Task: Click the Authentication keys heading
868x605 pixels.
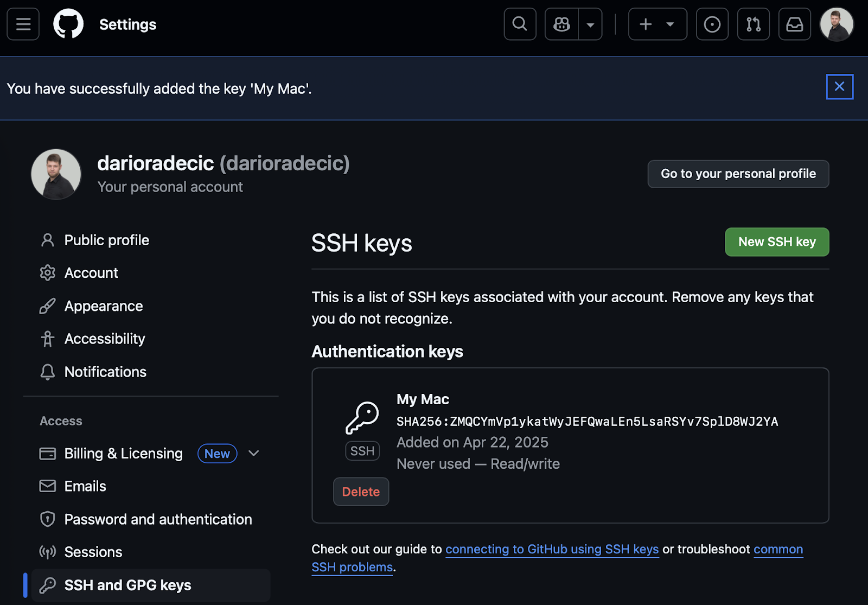Action: tap(387, 352)
